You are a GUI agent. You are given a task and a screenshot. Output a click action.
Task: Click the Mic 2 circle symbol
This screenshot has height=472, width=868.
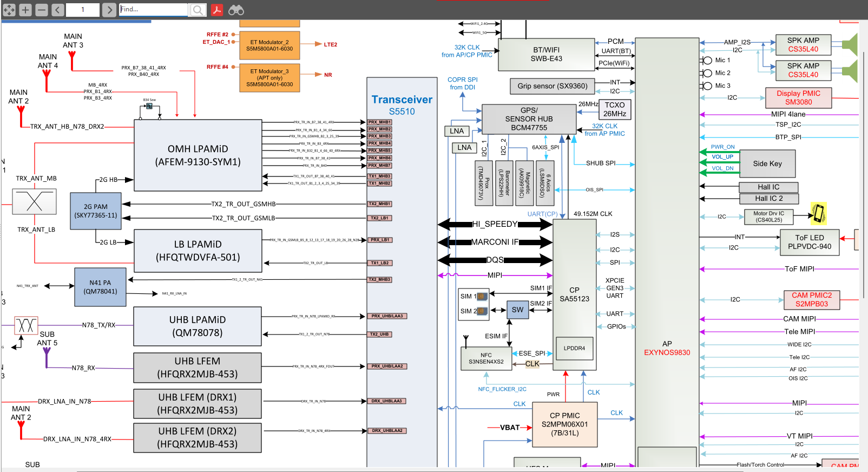pos(707,73)
